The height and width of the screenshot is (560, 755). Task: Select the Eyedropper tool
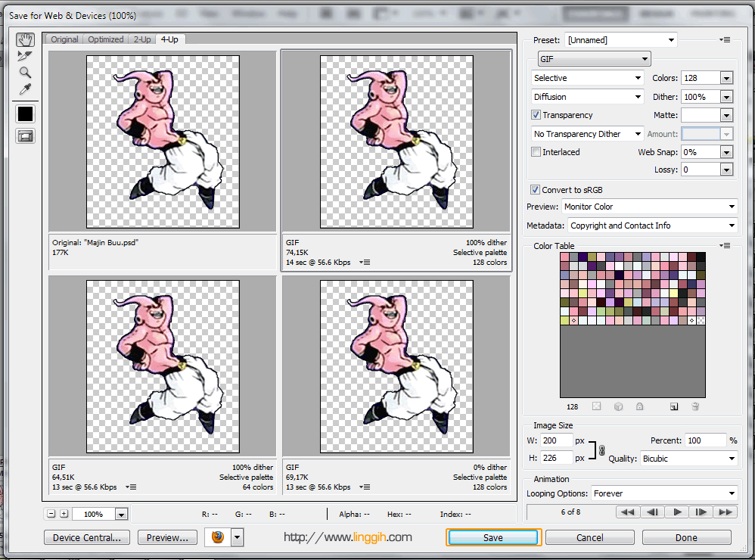pyautogui.click(x=25, y=89)
